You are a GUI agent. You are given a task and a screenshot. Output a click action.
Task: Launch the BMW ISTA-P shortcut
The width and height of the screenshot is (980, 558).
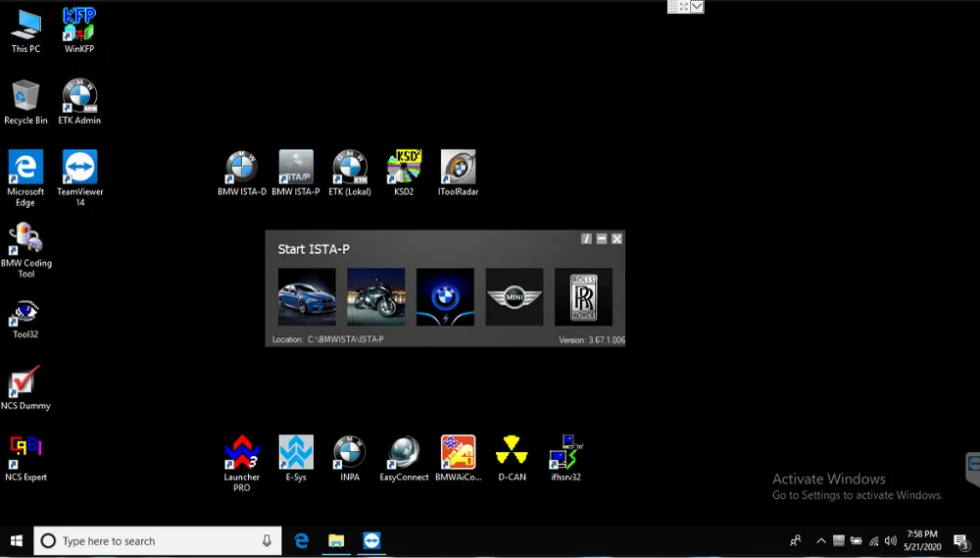(296, 174)
